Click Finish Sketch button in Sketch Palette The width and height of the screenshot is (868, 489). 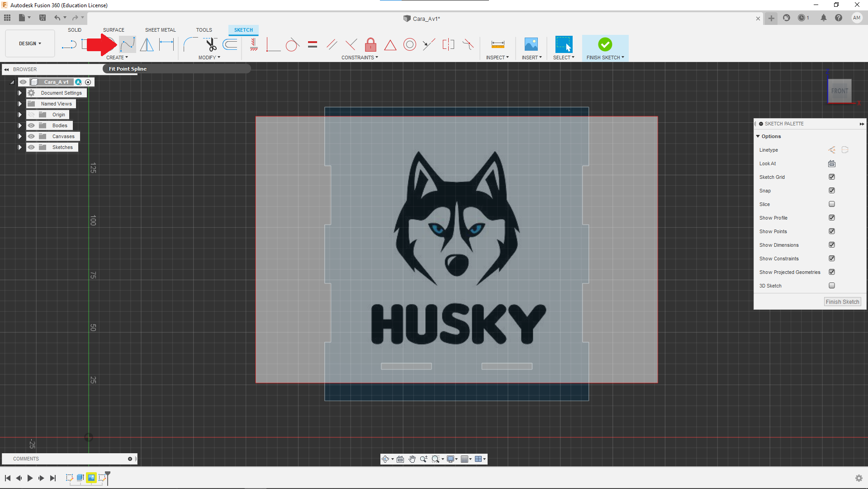(842, 302)
